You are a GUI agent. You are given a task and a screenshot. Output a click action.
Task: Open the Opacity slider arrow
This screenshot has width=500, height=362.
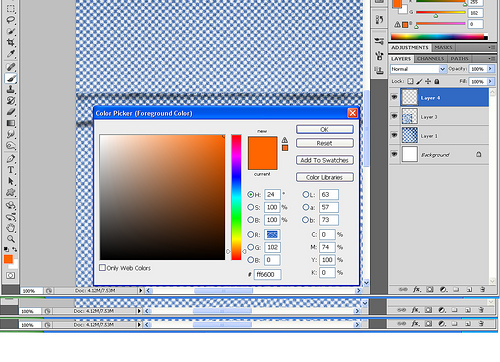490,69
